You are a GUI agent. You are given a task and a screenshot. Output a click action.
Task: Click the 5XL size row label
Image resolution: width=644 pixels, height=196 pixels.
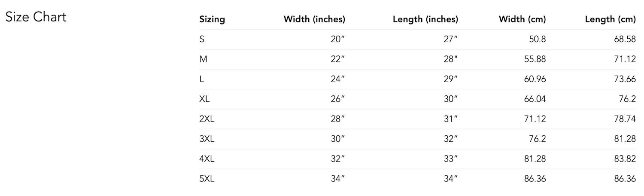pos(207,179)
